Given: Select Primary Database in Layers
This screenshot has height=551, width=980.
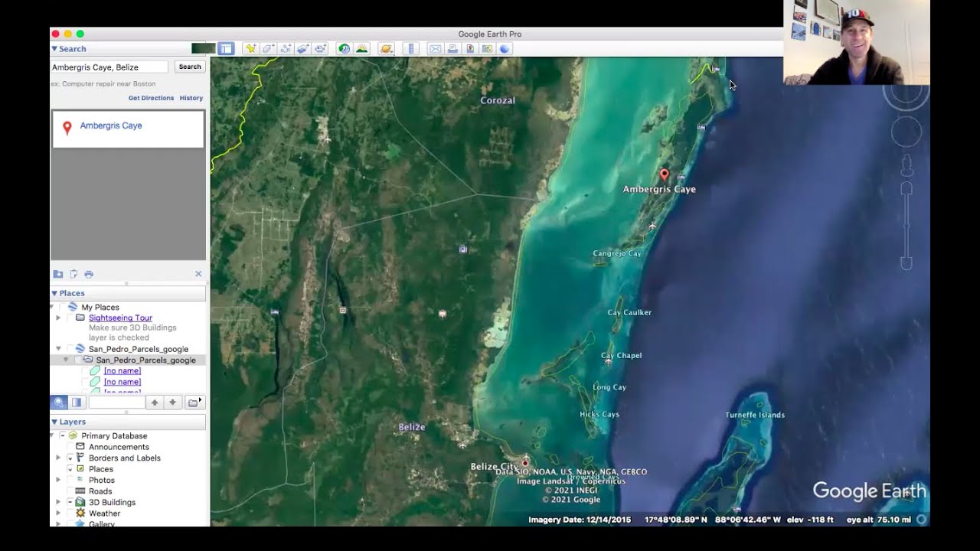Looking at the screenshot, I should click(x=114, y=435).
